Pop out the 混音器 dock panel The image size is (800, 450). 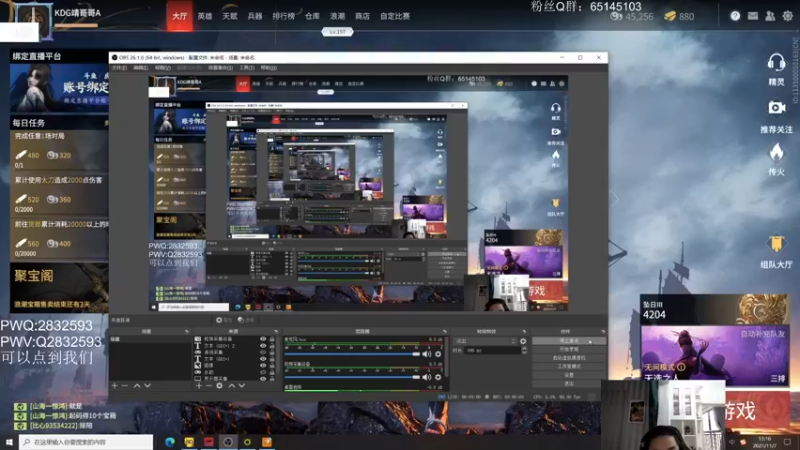[445, 332]
